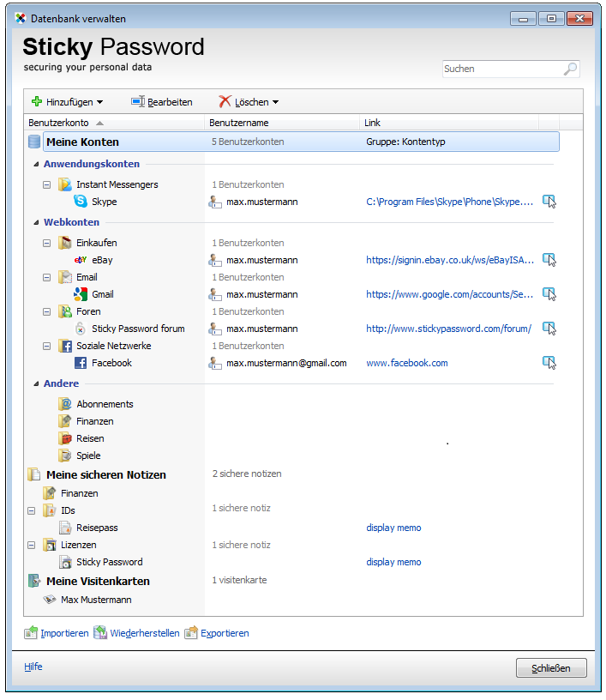This screenshot has width=606, height=700.
Task: Select the Gmail account icon
Action: click(x=81, y=294)
